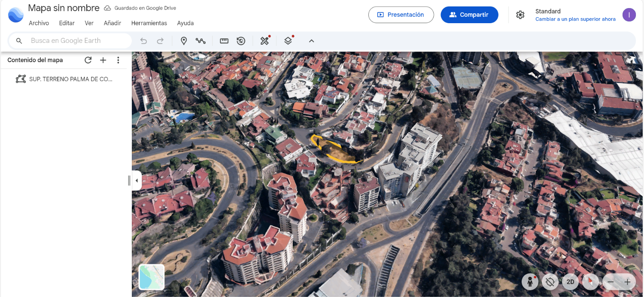Switch the map view to 2D
The image size is (644, 297).
click(570, 282)
